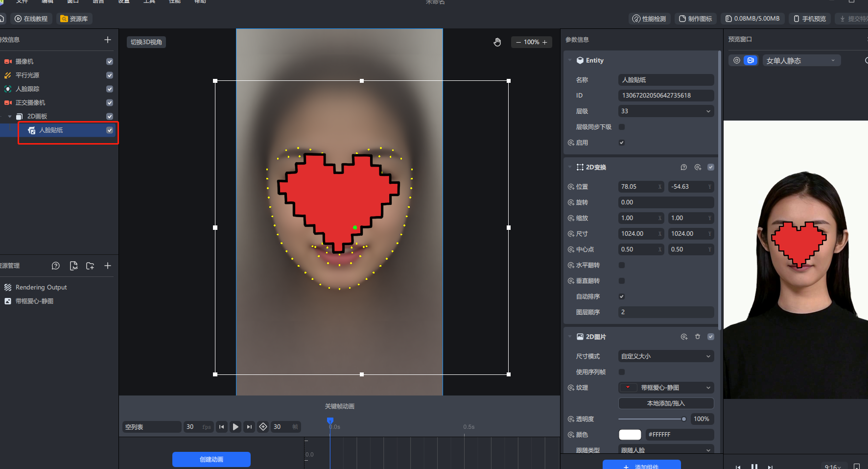
Task: Toggle visibility checkbox of 平行光源
Action: point(110,75)
